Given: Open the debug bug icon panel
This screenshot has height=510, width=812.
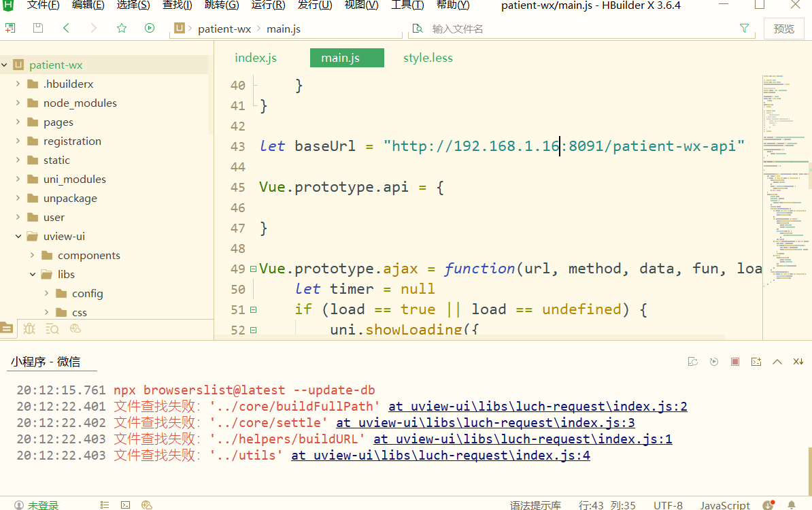Looking at the screenshot, I should (29, 328).
